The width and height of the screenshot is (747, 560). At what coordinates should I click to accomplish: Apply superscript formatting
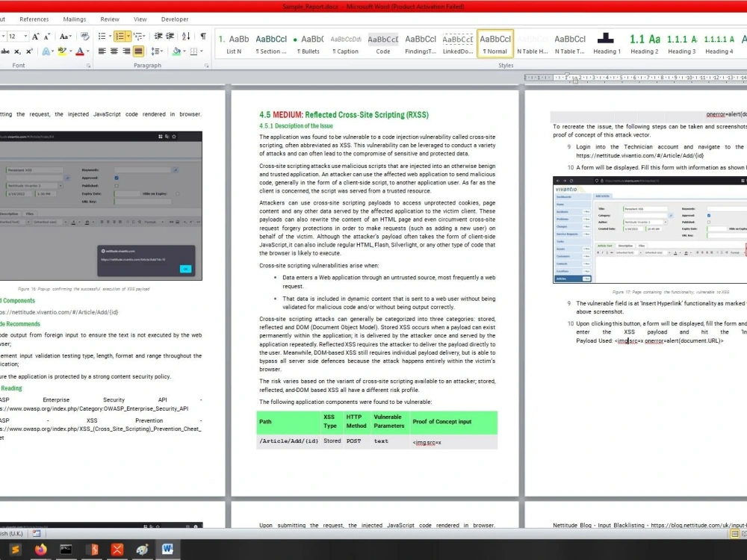click(29, 52)
